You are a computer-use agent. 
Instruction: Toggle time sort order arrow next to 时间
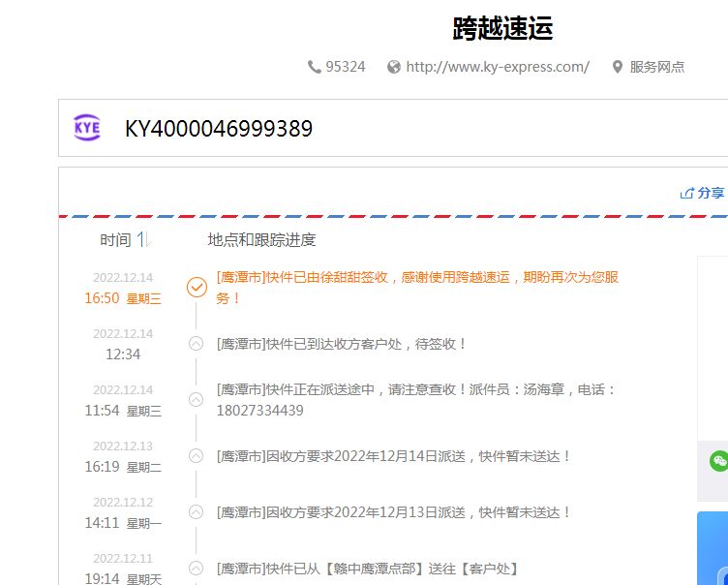pyautogui.click(x=143, y=240)
